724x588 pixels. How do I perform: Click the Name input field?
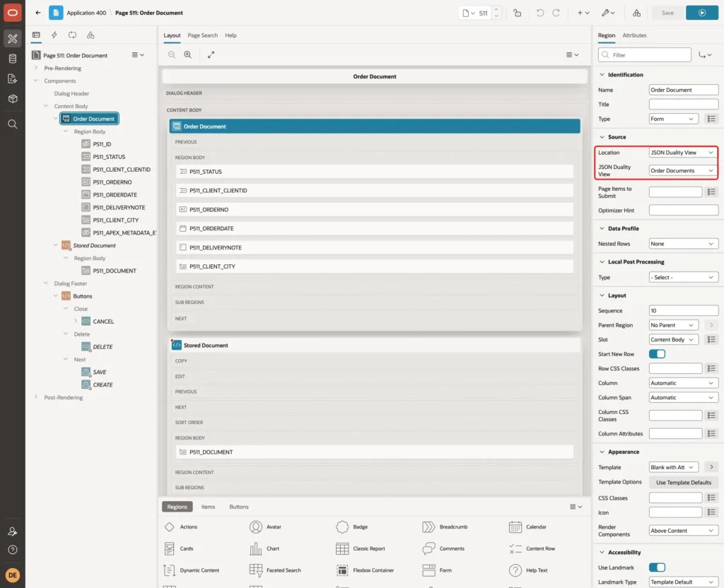coord(684,90)
